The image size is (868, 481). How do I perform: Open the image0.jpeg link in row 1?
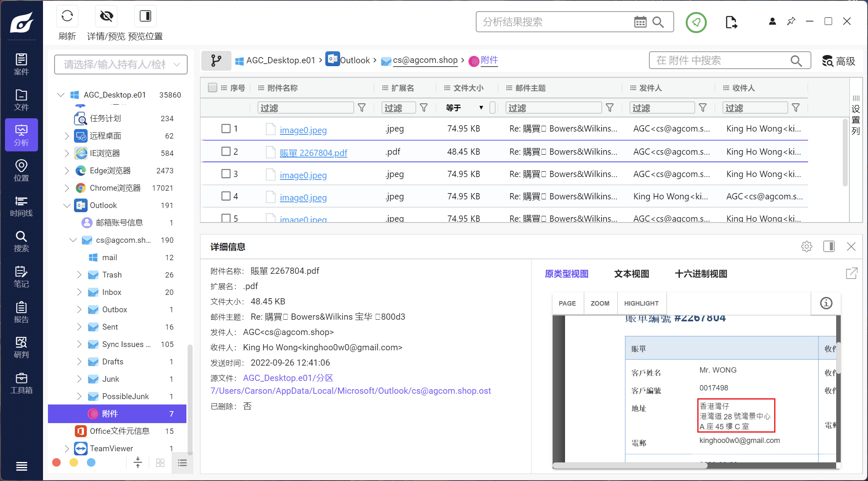[x=303, y=130]
